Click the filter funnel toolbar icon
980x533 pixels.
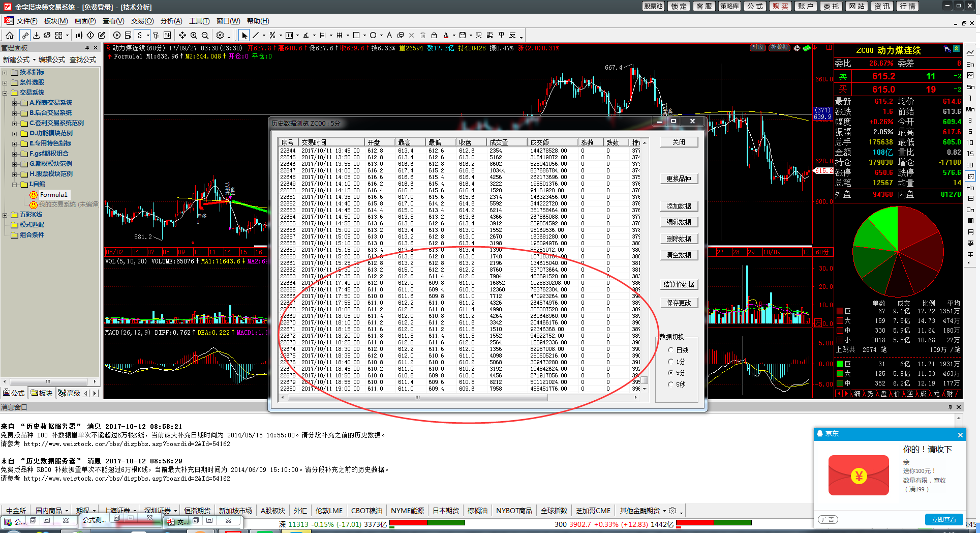(x=156, y=35)
